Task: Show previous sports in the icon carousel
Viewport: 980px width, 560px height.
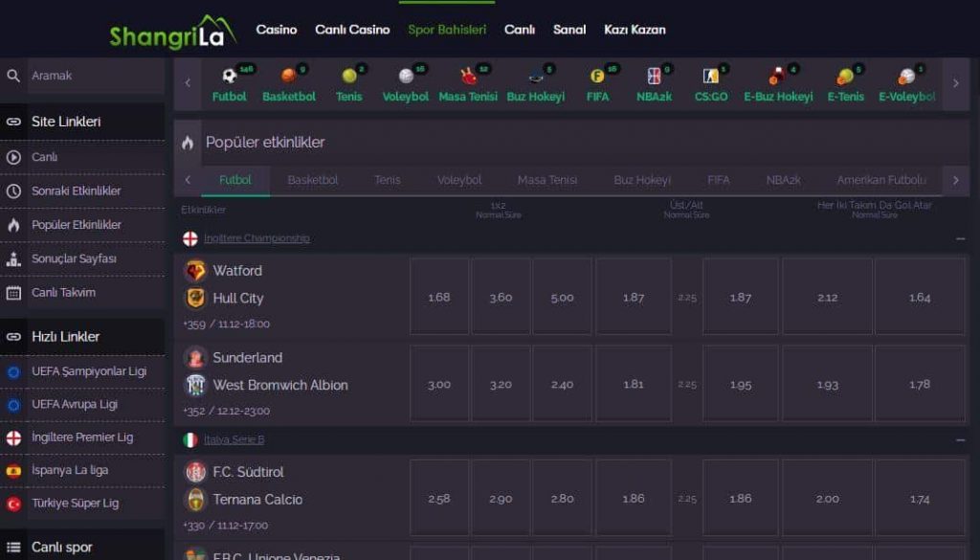Action: point(188,83)
